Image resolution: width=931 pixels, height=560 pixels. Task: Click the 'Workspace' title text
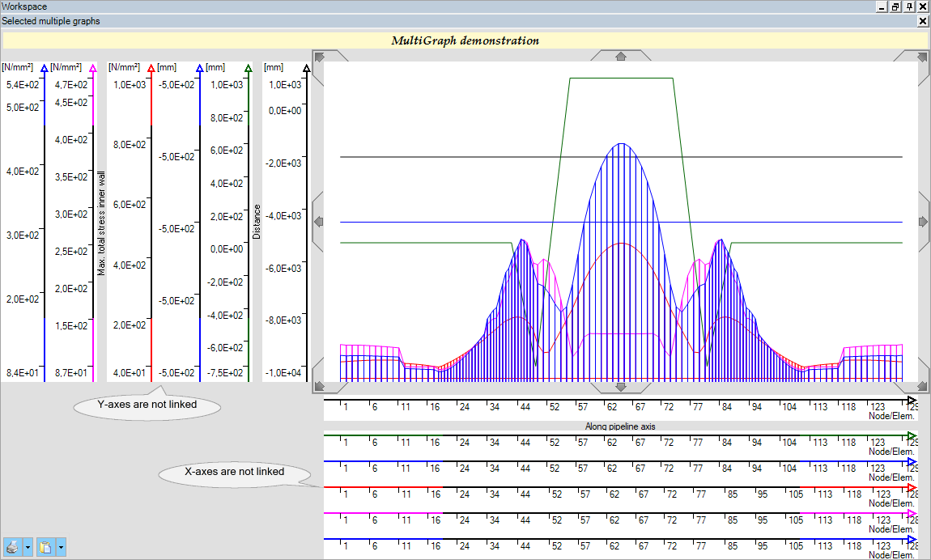24,6
